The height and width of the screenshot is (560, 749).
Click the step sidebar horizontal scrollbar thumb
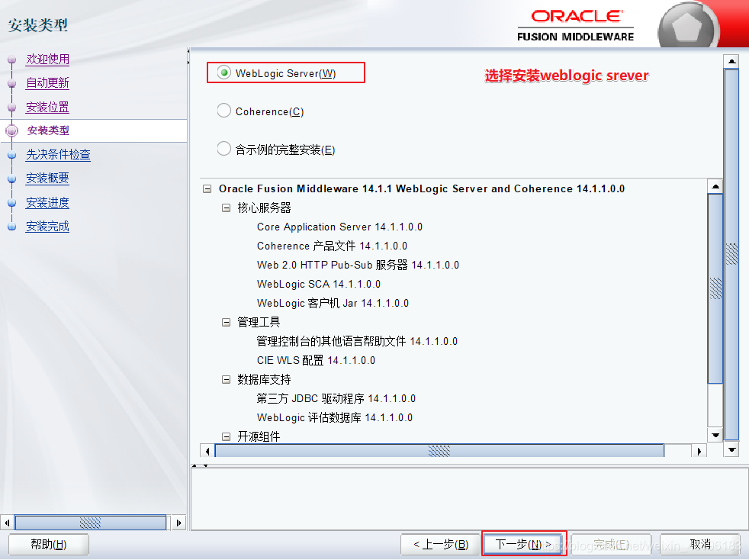tap(90, 523)
